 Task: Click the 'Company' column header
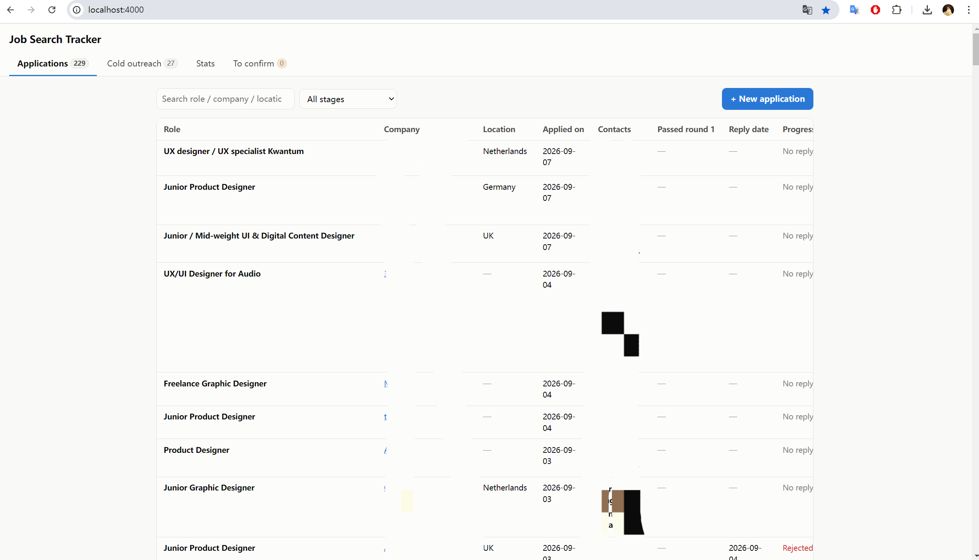pyautogui.click(x=402, y=129)
